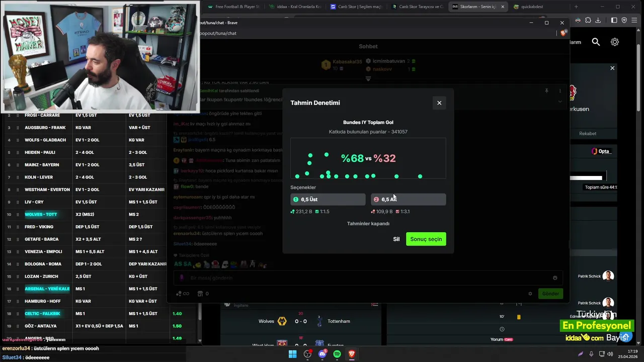
Task: Click the channel points icon below chat
Action: click(x=182, y=294)
